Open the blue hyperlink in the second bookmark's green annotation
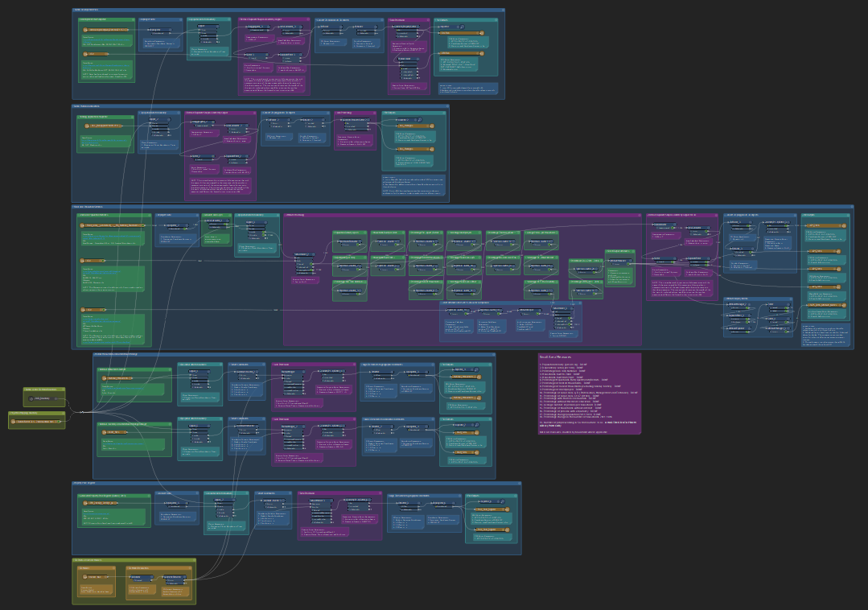868x610 pixels. pos(105,141)
